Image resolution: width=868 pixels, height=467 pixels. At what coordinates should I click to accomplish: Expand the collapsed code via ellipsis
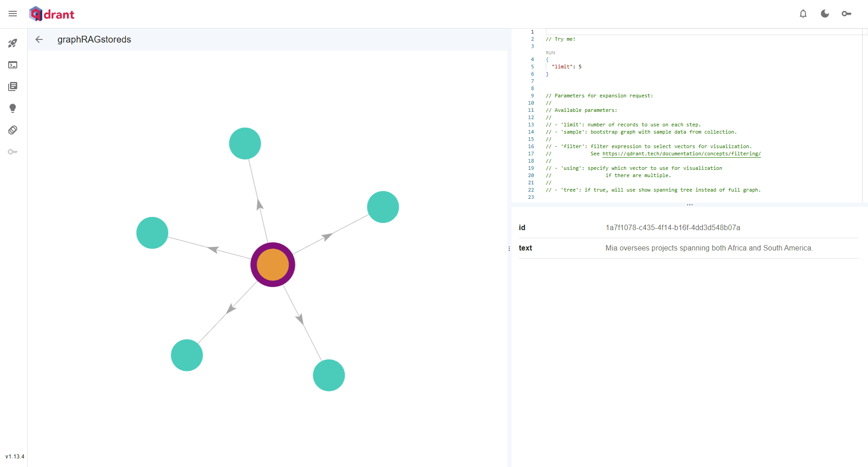click(689, 204)
